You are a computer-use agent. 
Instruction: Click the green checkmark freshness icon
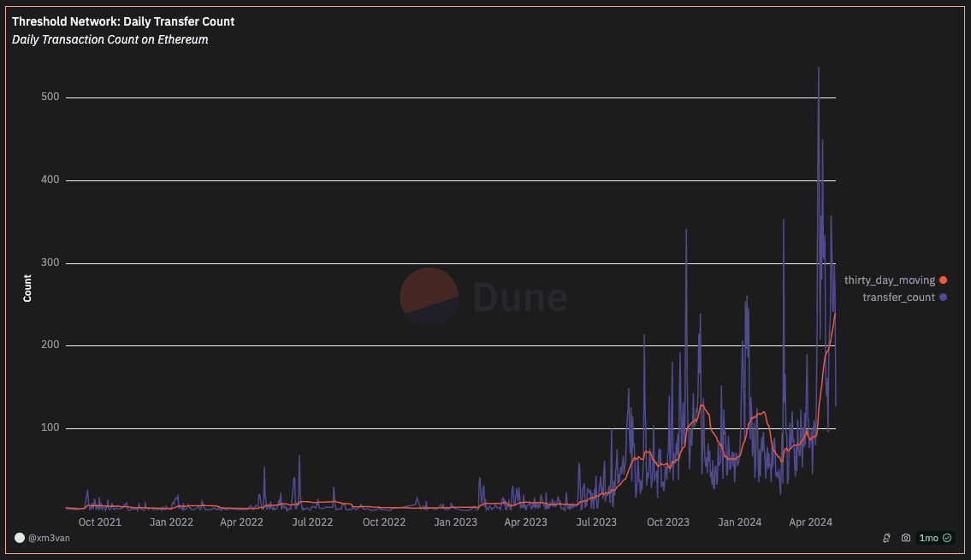[947, 538]
